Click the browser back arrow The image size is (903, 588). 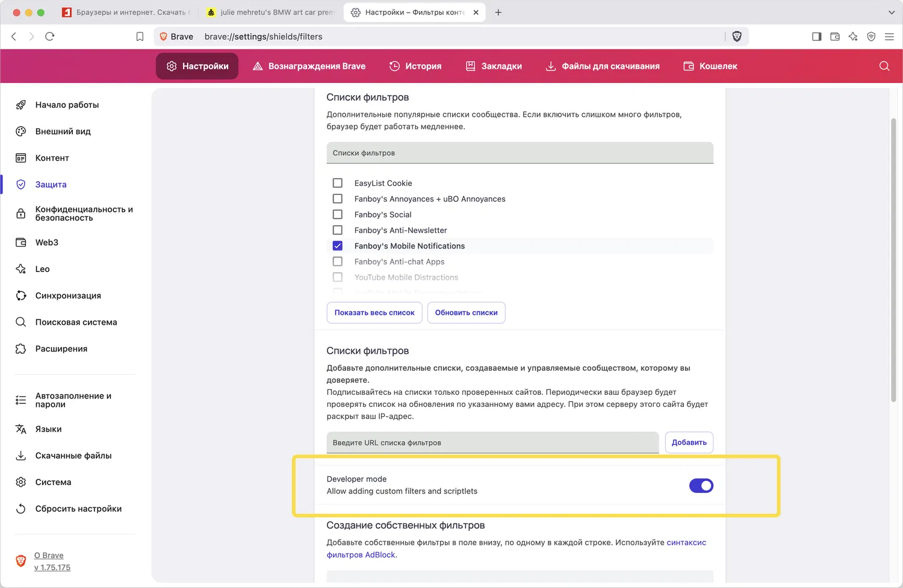14,37
